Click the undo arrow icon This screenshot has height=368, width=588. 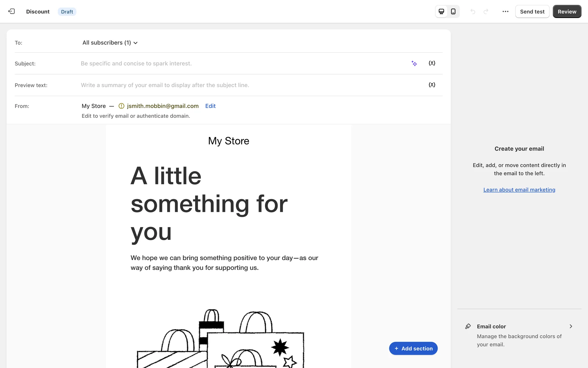[473, 12]
